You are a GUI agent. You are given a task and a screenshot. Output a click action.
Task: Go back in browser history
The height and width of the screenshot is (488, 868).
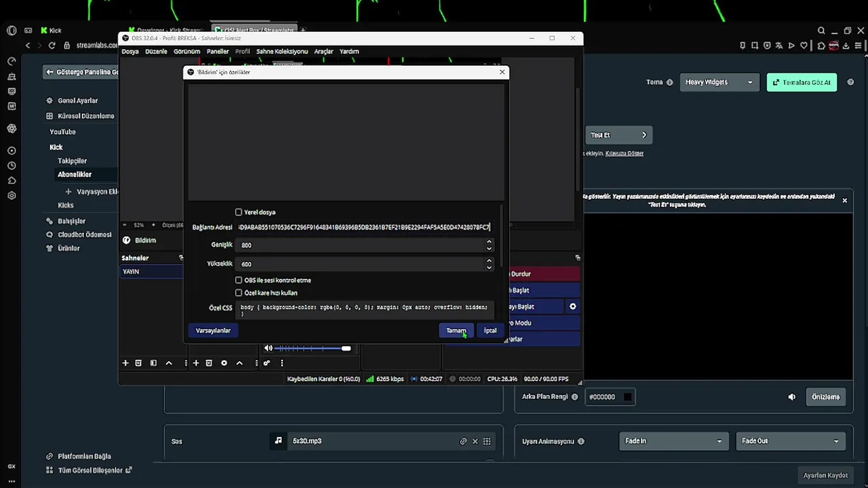[28, 45]
